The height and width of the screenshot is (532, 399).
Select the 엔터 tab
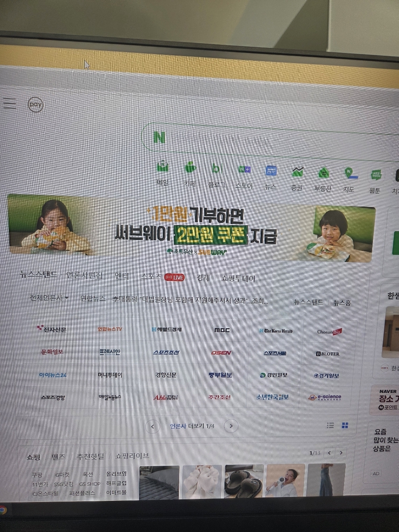[122, 276]
